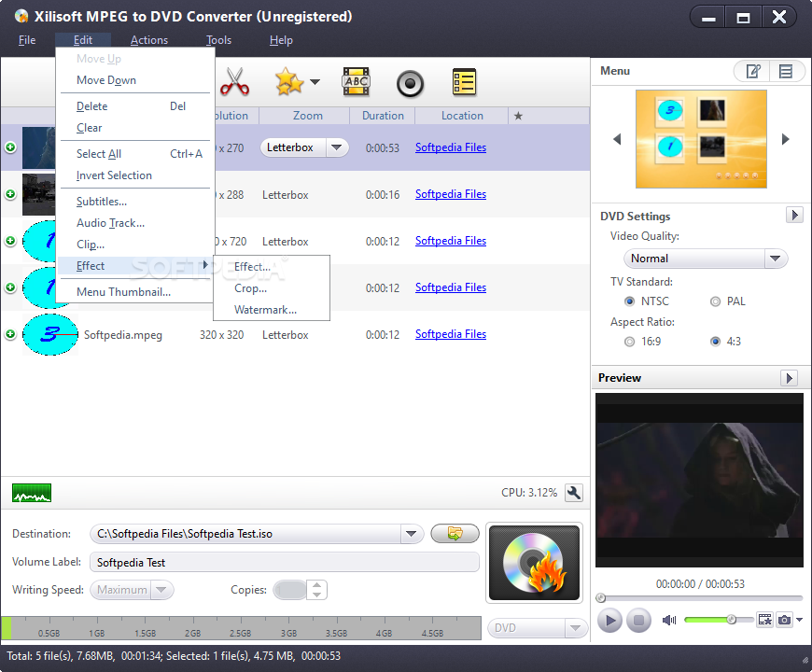Open Softpedia Files link on Softpedia.mpeg row
This screenshot has height=672, width=812.
point(451,334)
